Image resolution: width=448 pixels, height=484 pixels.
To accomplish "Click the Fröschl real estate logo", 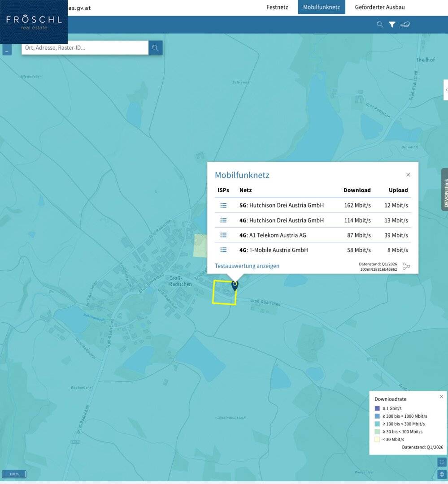I will pos(34,22).
